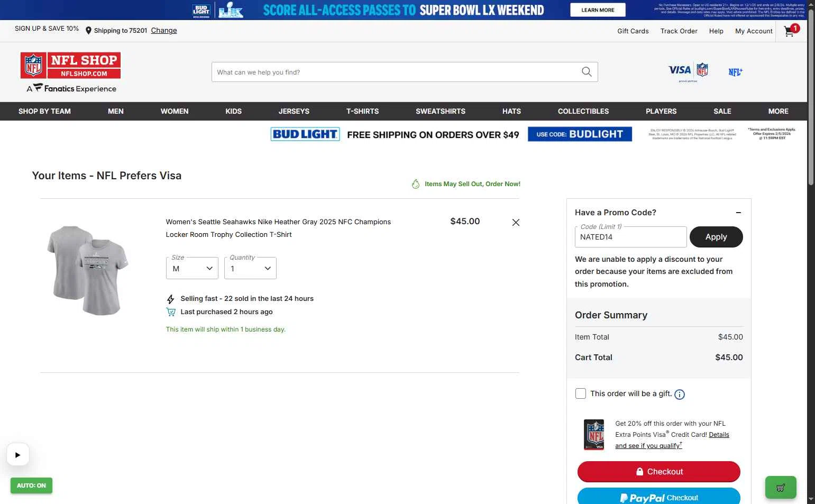Open the Seahawks T-shirt product title
Viewport: 815px width, 504px height.
tap(278, 228)
